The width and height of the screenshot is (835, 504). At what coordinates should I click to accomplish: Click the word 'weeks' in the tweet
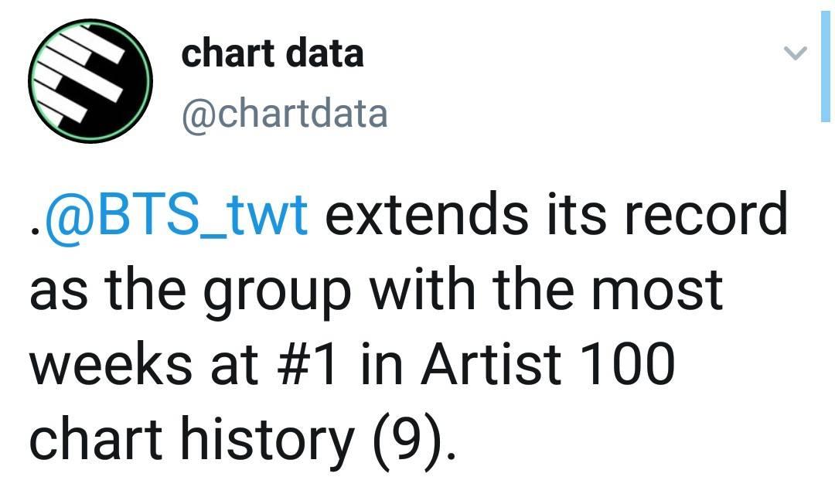tap(111, 364)
